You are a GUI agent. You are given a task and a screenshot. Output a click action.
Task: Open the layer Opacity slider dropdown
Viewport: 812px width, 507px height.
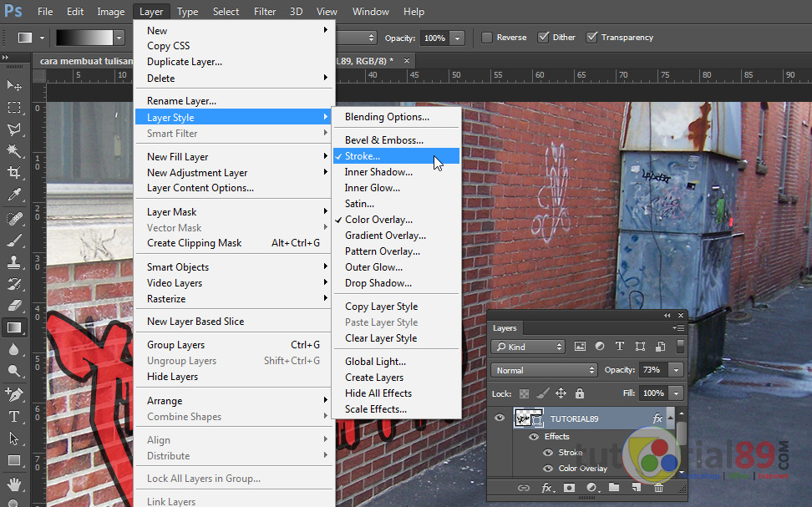point(676,370)
